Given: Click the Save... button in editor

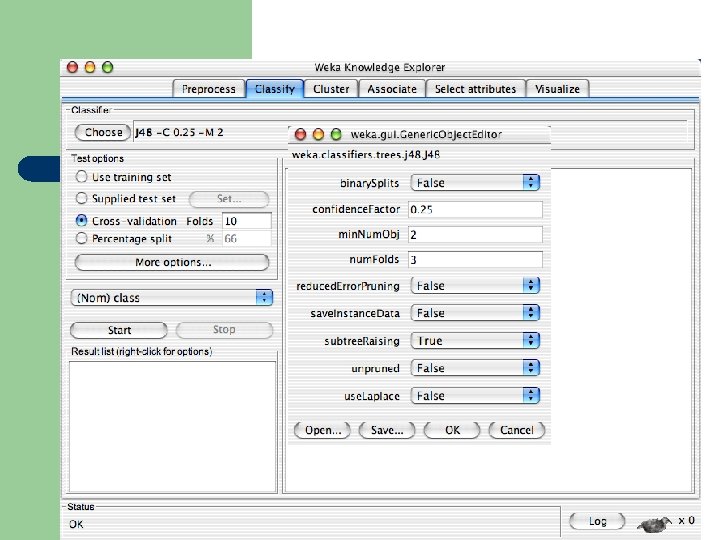Looking at the screenshot, I should [387, 430].
